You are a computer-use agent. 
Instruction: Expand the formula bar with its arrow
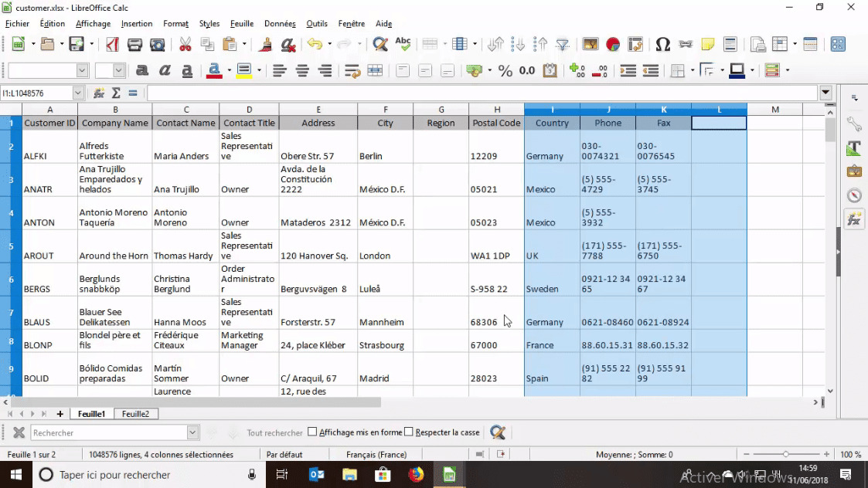coord(826,93)
